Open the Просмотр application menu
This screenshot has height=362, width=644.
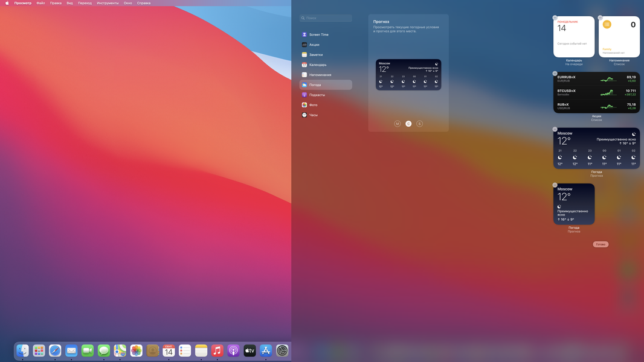pos(22,3)
